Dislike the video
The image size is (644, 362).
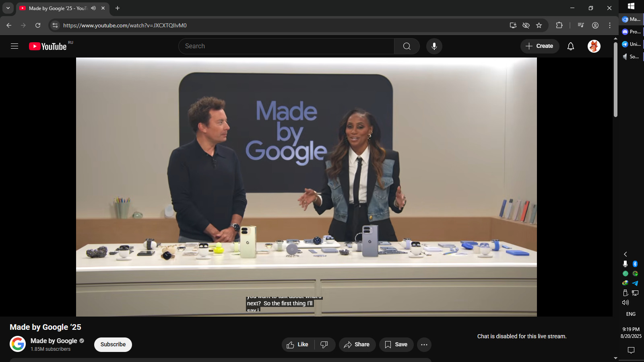[324, 345]
